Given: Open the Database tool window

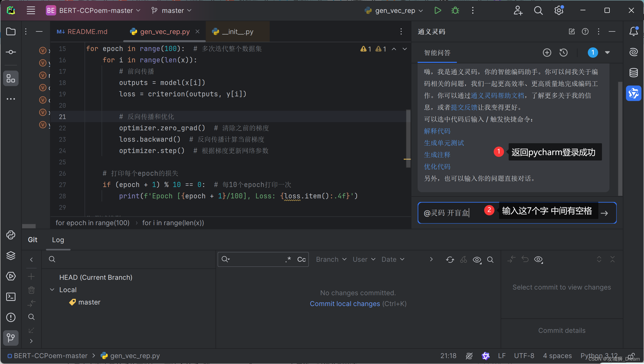Looking at the screenshot, I should (633, 73).
